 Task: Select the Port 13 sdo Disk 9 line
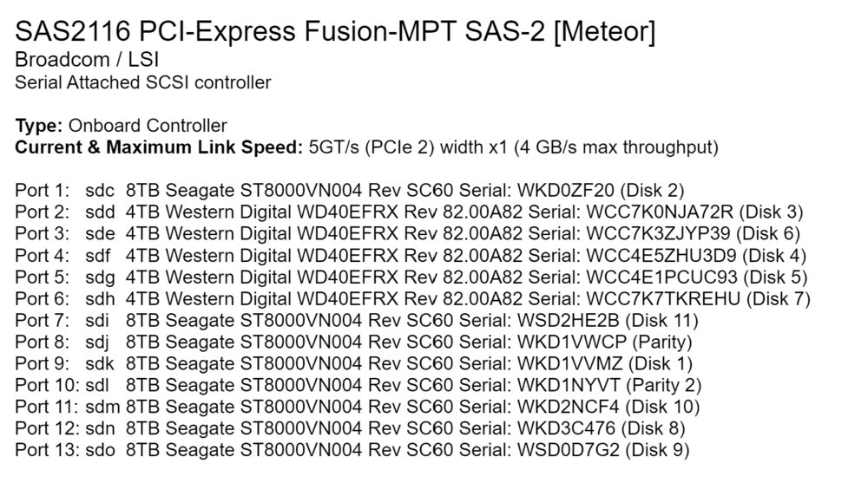pos(352,450)
